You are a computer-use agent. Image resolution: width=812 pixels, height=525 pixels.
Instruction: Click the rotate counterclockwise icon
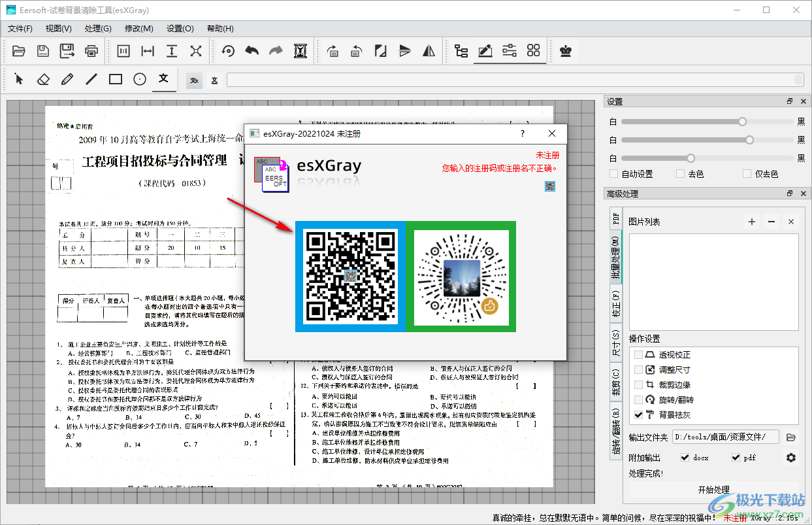tap(357, 50)
